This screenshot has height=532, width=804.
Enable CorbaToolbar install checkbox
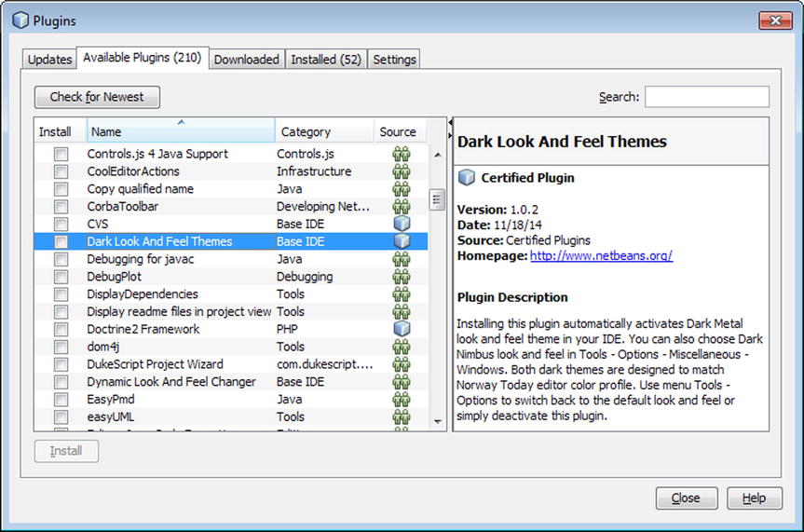pos(61,206)
